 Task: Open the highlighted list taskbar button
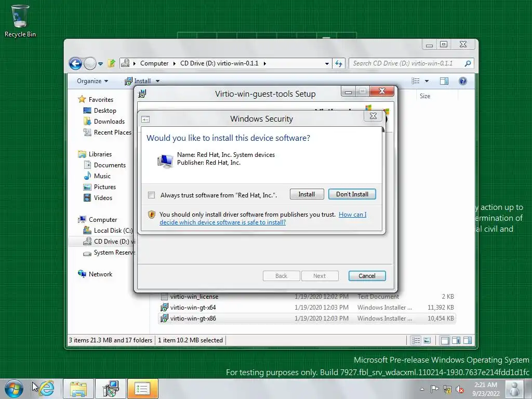pos(142,389)
